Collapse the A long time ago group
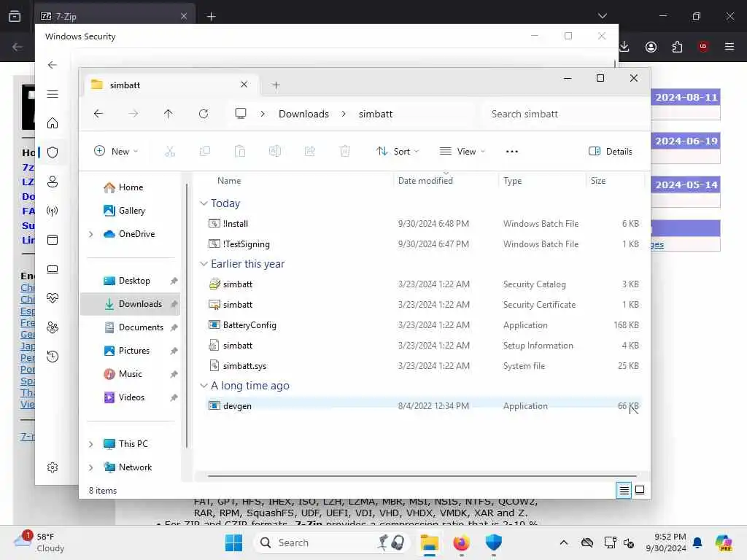 click(204, 386)
